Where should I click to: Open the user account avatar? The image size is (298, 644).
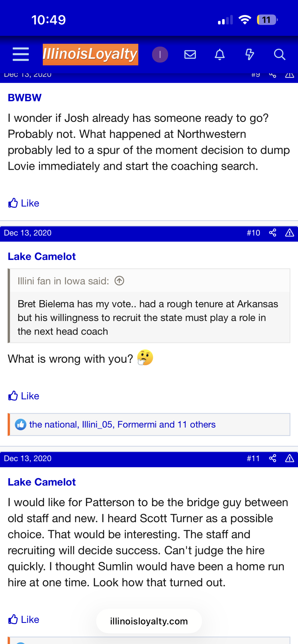[x=160, y=54]
